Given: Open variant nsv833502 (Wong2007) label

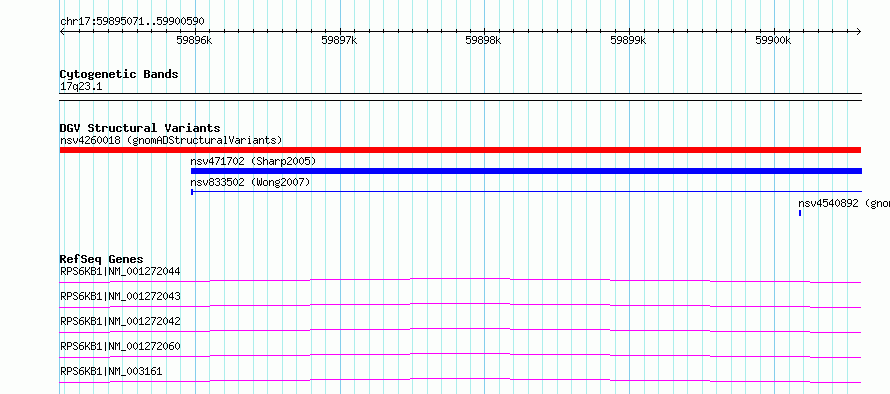Looking at the screenshot, I should (x=250, y=182).
